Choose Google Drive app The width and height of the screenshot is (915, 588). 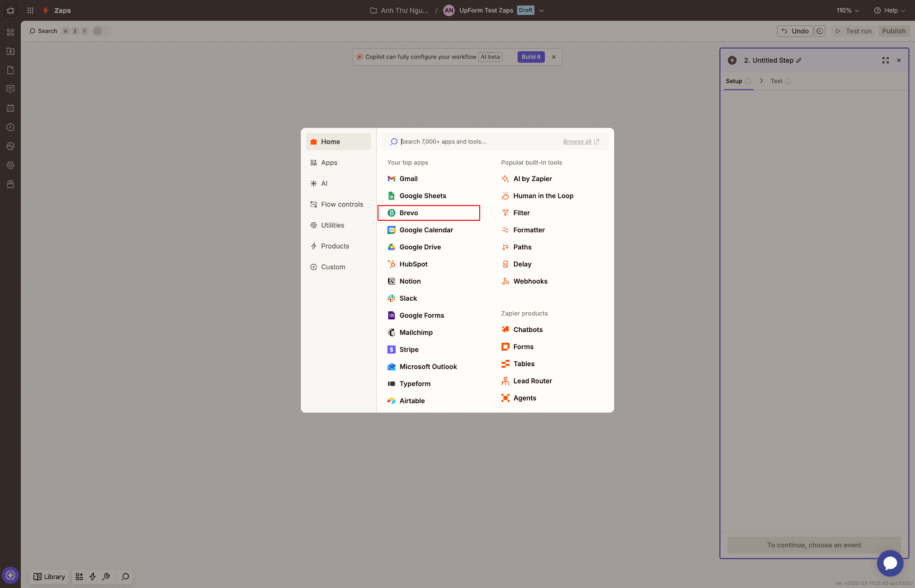coord(429,247)
